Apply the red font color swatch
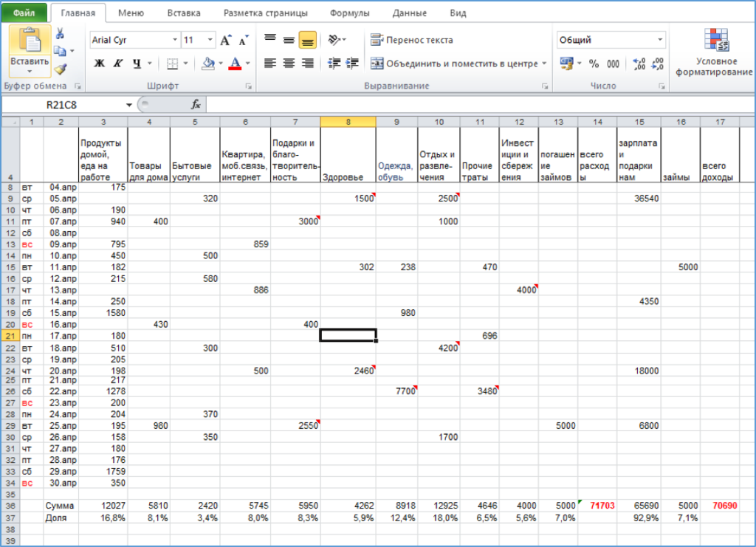The height and width of the screenshot is (547, 756). click(x=235, y=63)
